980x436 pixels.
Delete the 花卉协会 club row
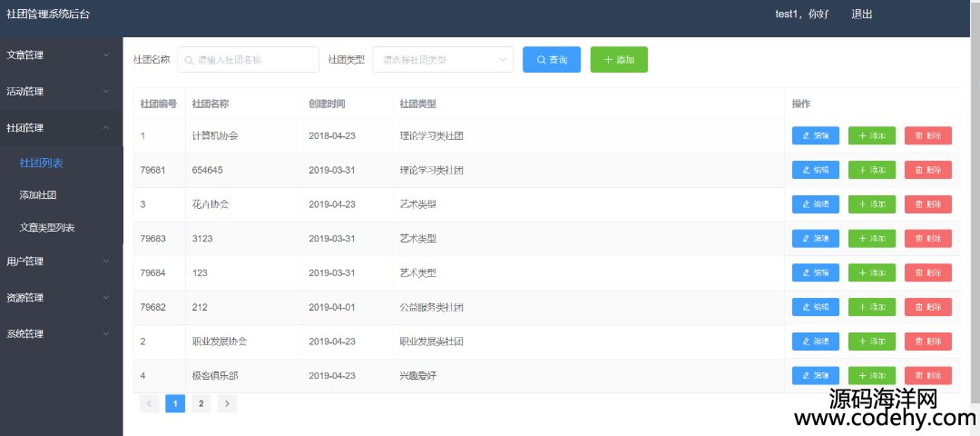[x=927, y=204]
